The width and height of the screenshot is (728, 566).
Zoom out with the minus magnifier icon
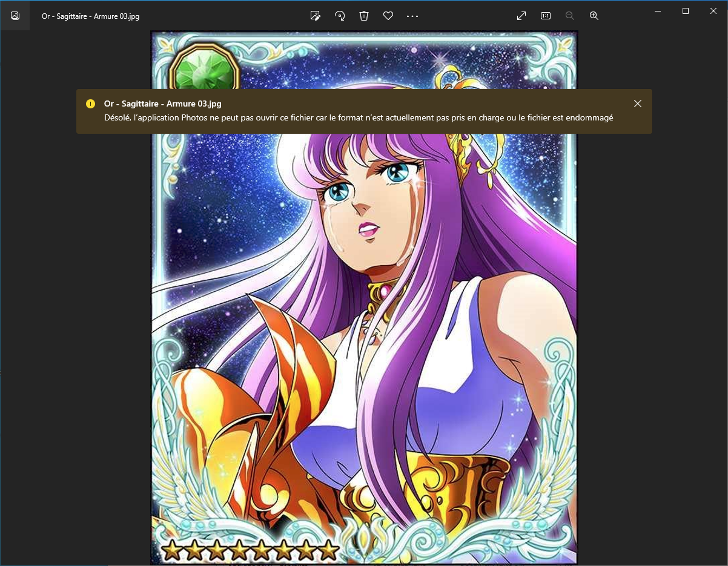pyautogui.click(x=570, y=16)
